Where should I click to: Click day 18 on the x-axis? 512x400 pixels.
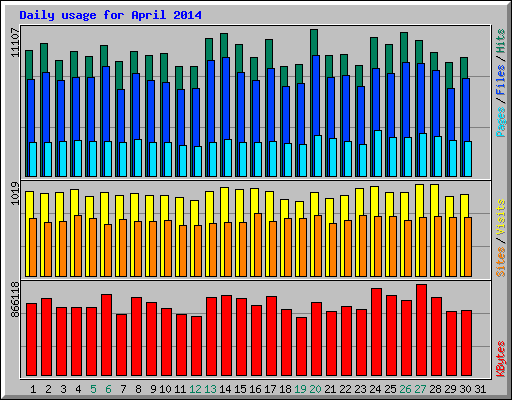tap(285, 389)
